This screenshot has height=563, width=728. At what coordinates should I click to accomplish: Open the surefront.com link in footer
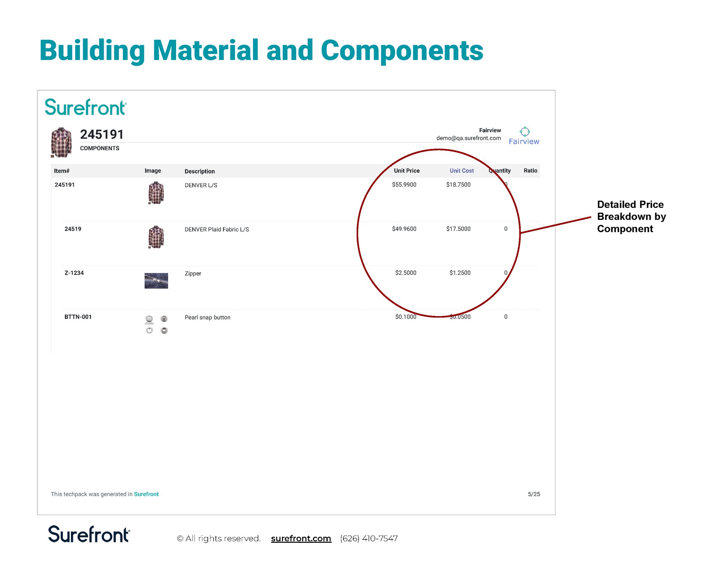(x=301, y=538)
